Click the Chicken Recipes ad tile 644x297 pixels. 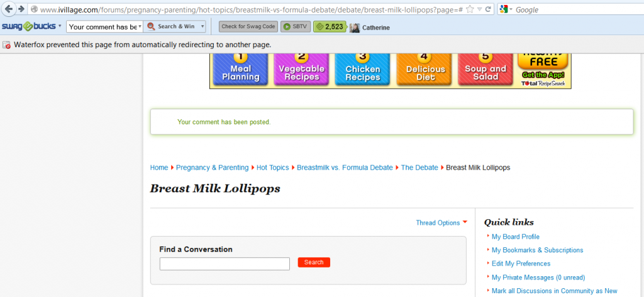tap(363, 69)
